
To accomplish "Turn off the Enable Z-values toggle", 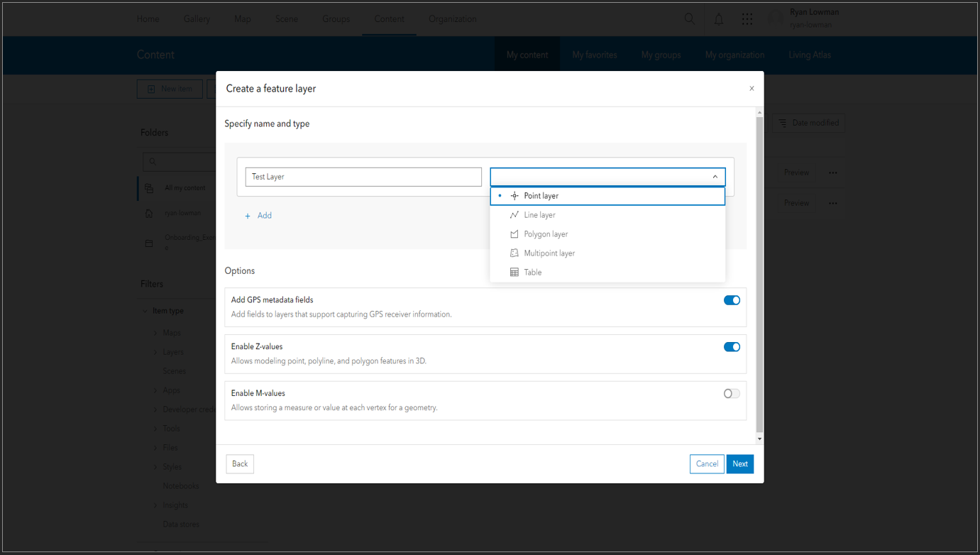I will point(732,347).
